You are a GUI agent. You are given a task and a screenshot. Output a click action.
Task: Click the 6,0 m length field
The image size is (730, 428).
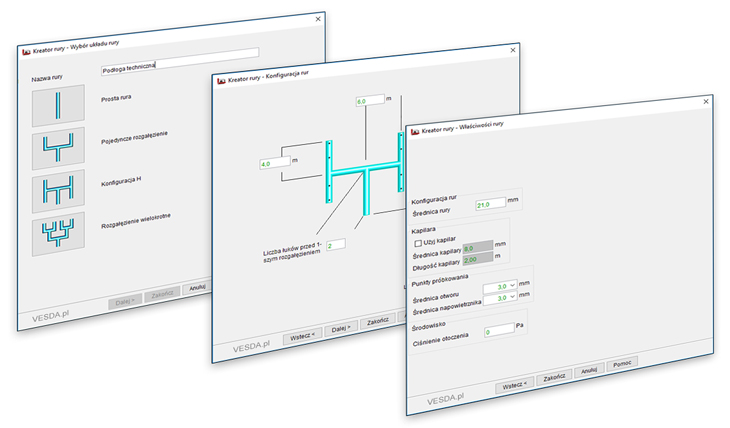[369, 102]
